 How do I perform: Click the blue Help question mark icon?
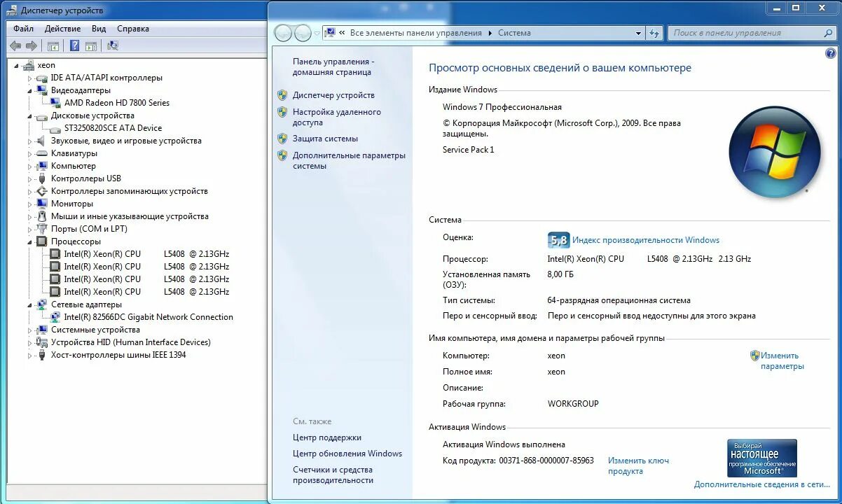pyautogui.click(x=74, y=45)
